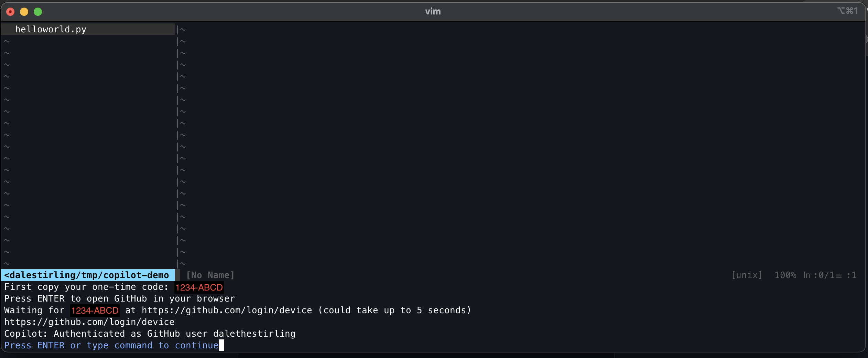Click 'Press ENTER to open GitHub' message
Image resolution: width=868 pixels, height=358 pixels.
coord(119,299)
